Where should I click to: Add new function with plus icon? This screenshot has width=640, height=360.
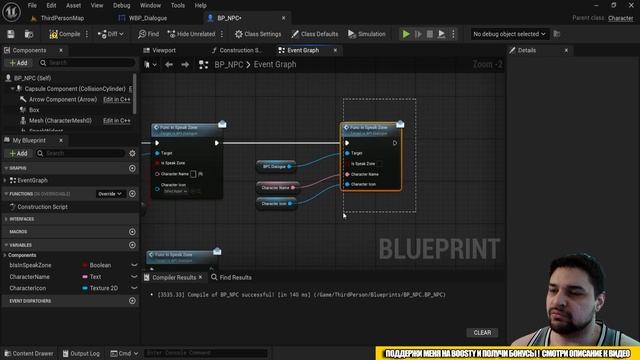132,194
